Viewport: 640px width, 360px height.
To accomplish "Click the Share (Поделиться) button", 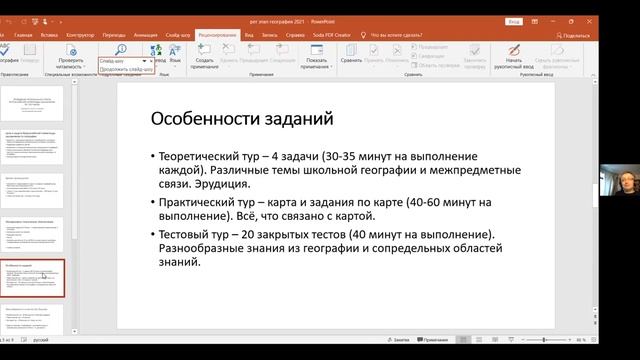I will pyautogui.click(x=573, y=36).
